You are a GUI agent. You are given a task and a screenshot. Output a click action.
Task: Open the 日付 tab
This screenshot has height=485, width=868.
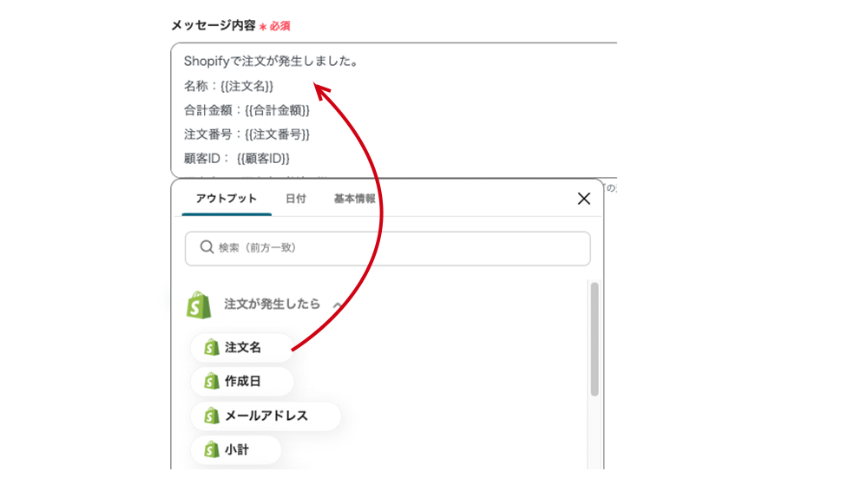click(x=296, y=199)
